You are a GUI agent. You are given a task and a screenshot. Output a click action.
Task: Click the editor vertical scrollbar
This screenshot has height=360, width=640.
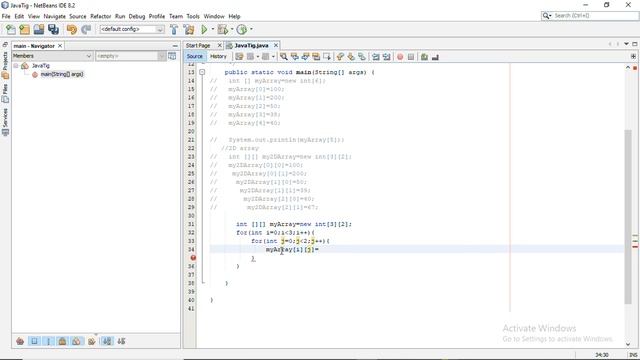[x=628, y=216]
